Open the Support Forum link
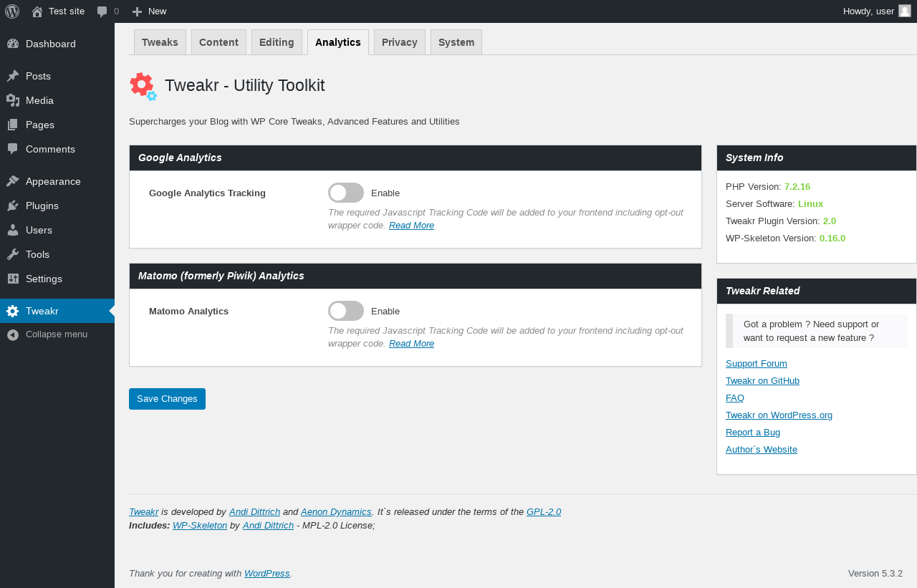Viewport: 917px width, 588px height. click(x=757, y=364)
